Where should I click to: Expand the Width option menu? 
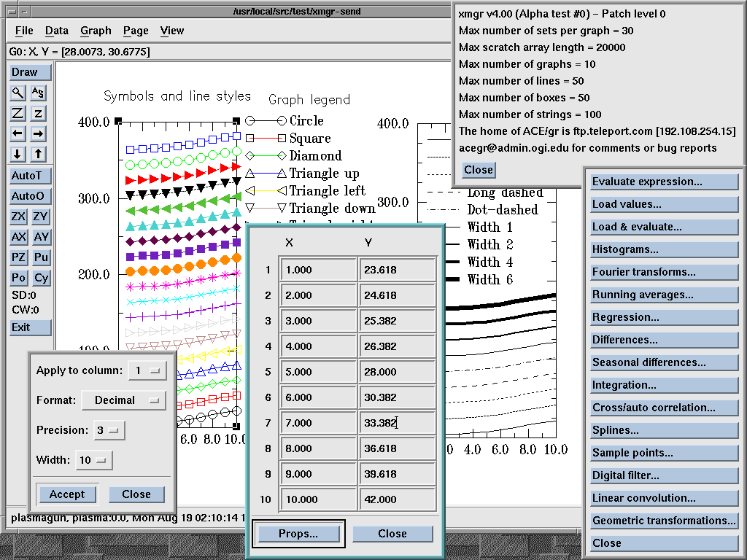pos(94,460)
